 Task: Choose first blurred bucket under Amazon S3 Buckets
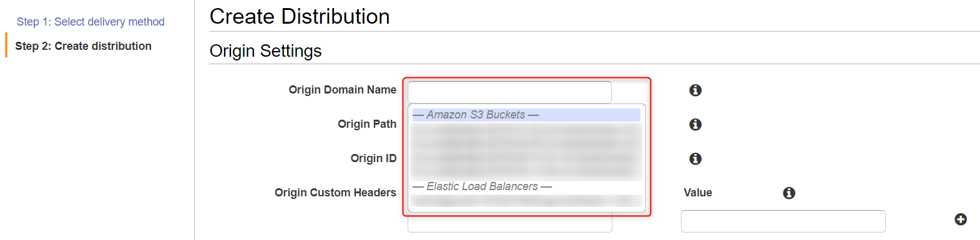point(526,130)
